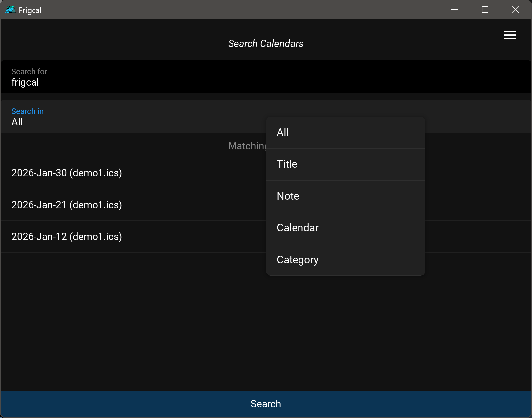Click the Frigcal app icon in title bar
Screen dimensions: 532x418
tap(10, 10)
